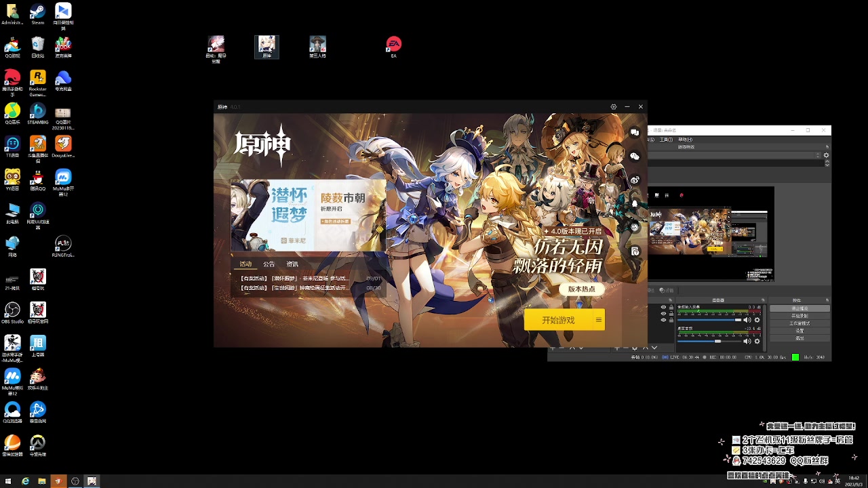The image size is (868, 488).
Task: Click the yellow 开始游戏 start game button
Action: coord(558,320)
